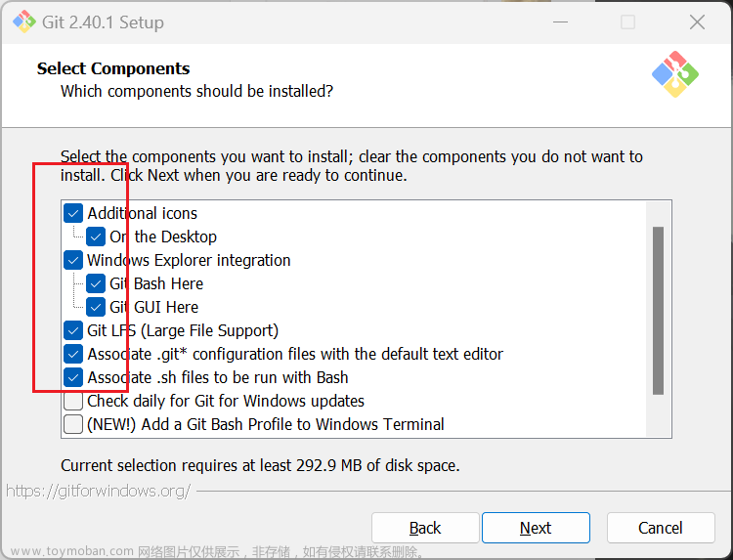Image resolution: width=733 pixels, height=560 pixels.
Task: Go Back to the previous setup page
Action: [x=425, y=528]
